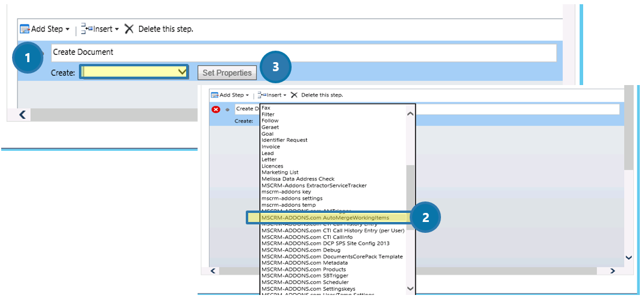Select Marketing List from entity list

tap(280, 173)
